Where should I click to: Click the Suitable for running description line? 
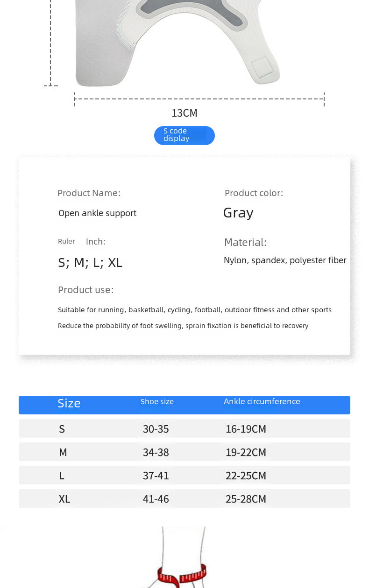[194, 310]
